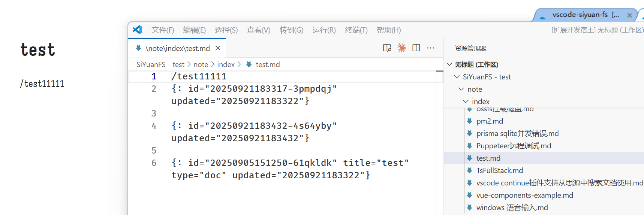Open the 终端(T) menu

click(x=356, y=30)
